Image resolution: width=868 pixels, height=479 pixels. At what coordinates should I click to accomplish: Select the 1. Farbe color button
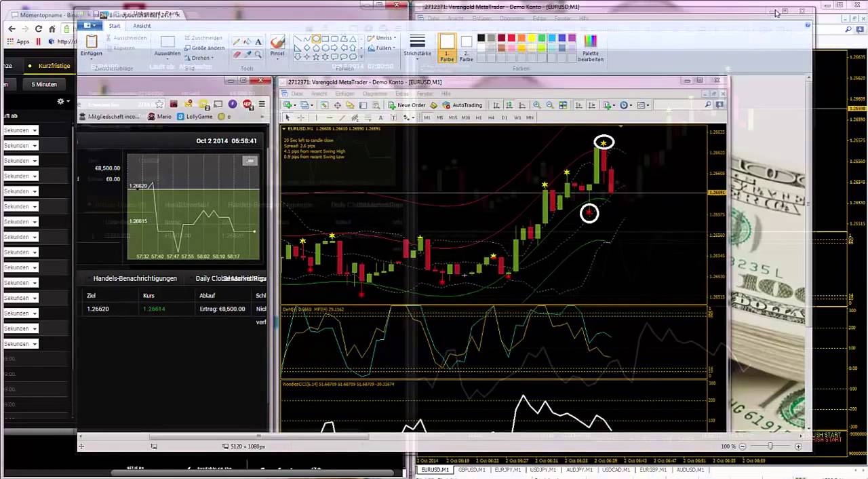click(x=447, y=47)
